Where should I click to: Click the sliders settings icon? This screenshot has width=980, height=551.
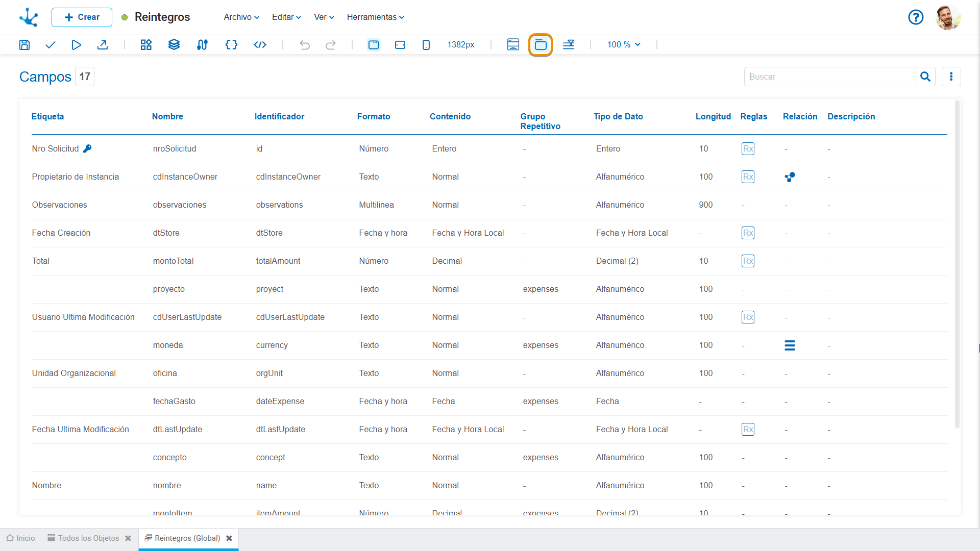coord(202,45)
